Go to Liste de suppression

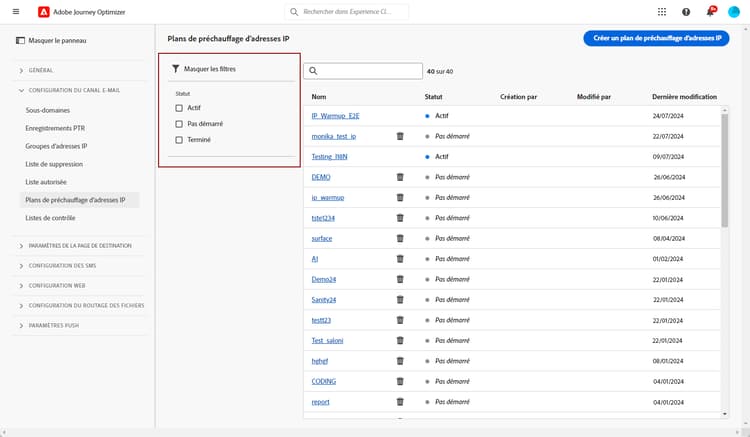(54, 163)
